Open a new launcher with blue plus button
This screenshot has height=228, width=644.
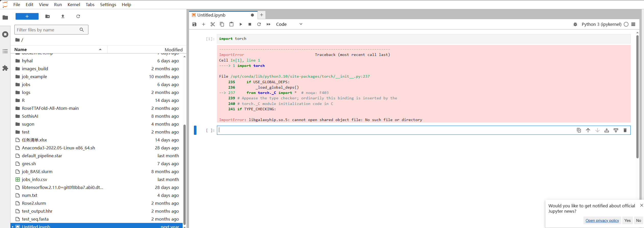27,16
